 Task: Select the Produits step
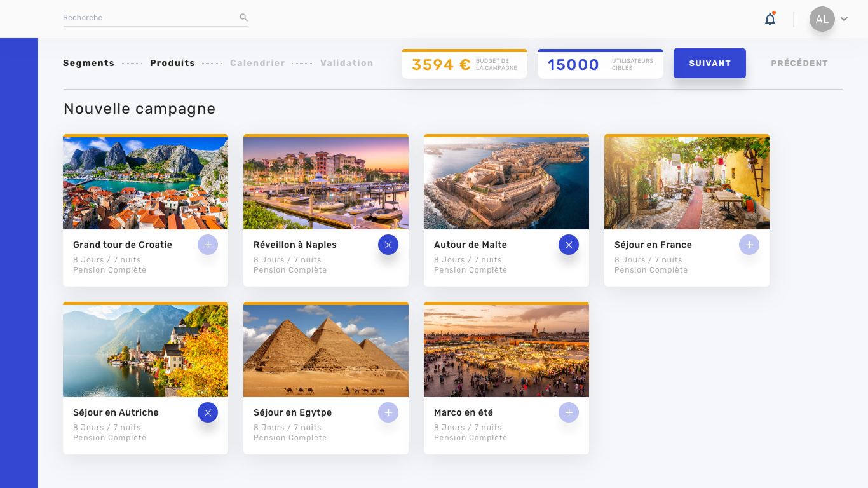click(x=172, y=63)
